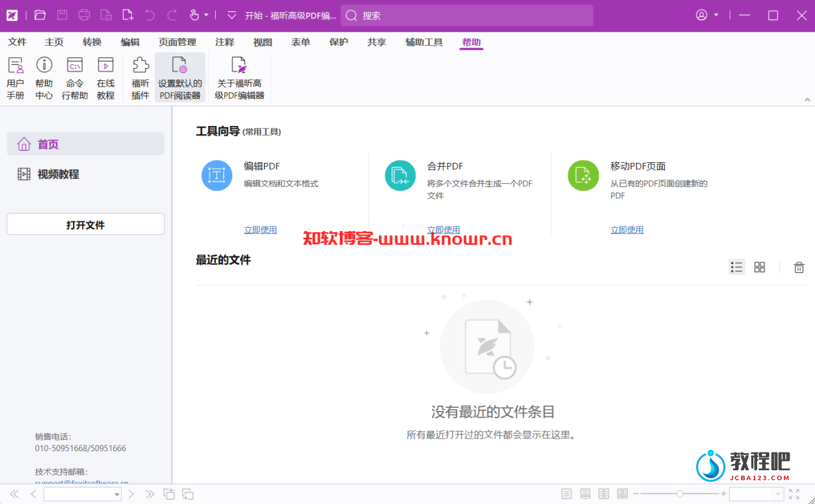Select 首页 in the sidebar

pos(85,144)
